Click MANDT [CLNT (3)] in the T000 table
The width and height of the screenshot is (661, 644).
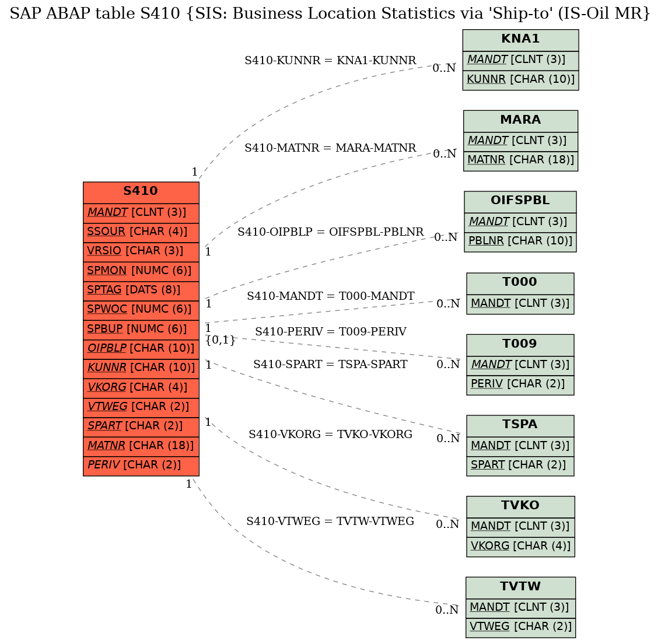[520, 304]
